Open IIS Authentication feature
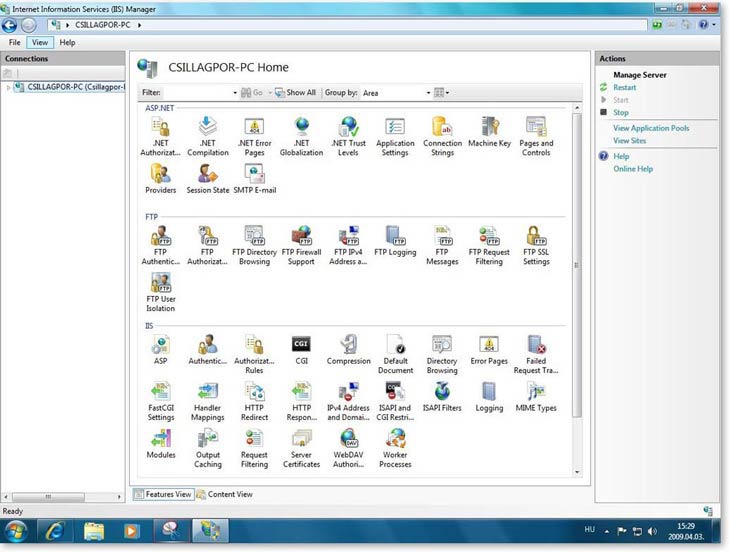The height and width of the screenshot is (552, 730). click(x=208, y=350)
